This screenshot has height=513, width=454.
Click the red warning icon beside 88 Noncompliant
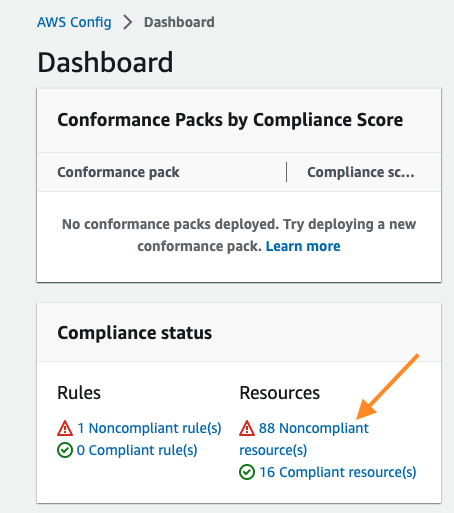247,428
